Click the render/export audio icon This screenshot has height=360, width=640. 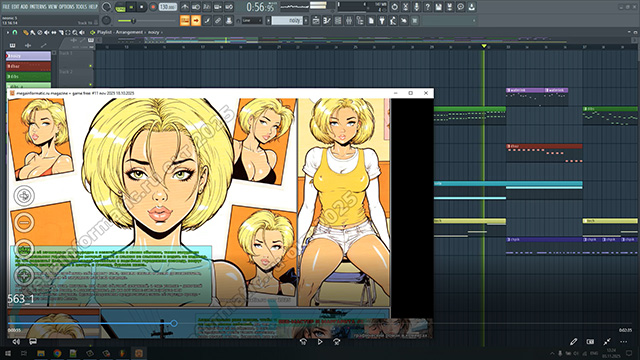(x=449, y=7)
